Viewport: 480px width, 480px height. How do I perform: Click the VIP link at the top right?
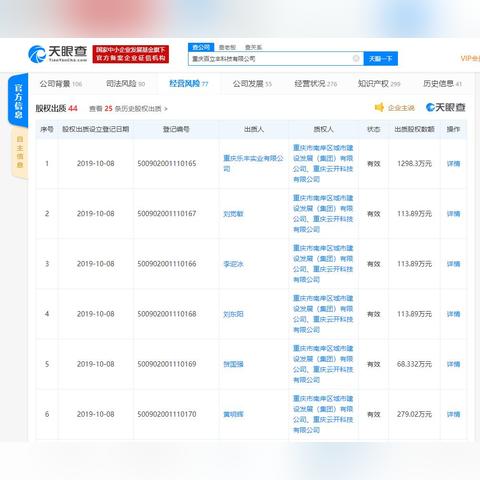(470, 59)
